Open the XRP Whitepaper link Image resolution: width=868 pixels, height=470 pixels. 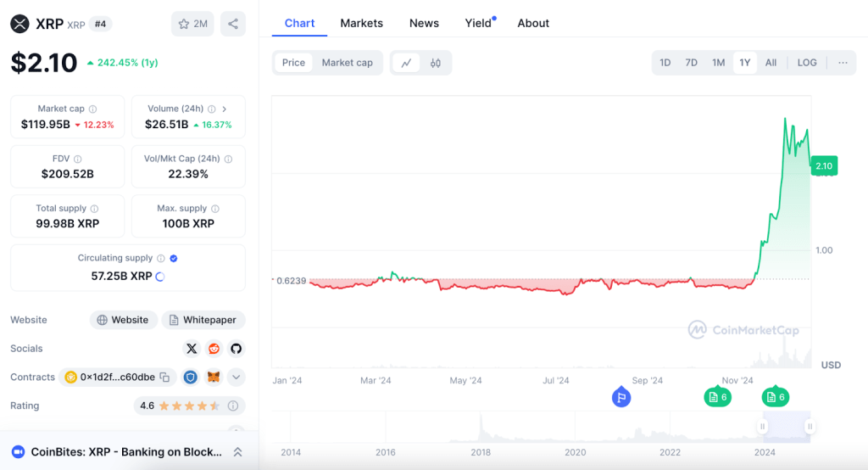click(x=203, y=320)
